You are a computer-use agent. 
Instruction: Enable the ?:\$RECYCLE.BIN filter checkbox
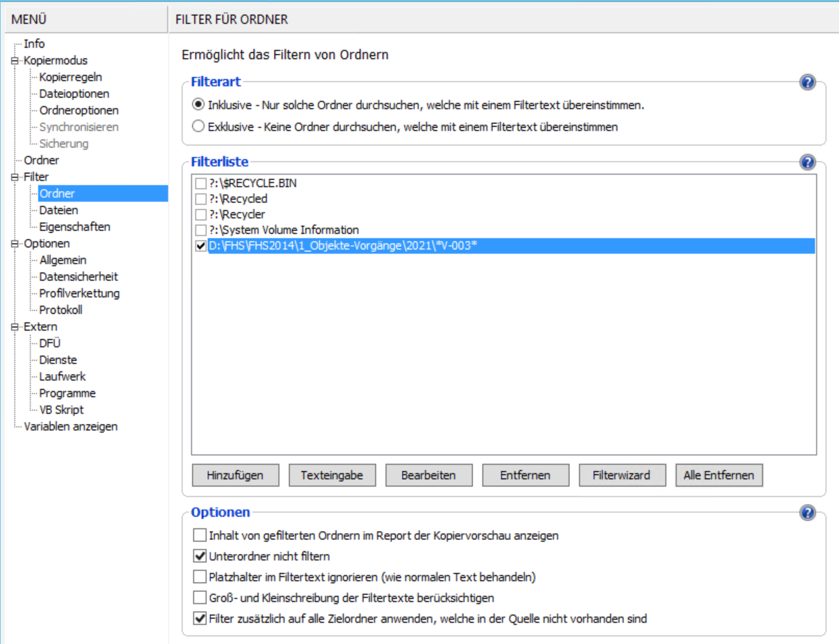click(200, 184)
